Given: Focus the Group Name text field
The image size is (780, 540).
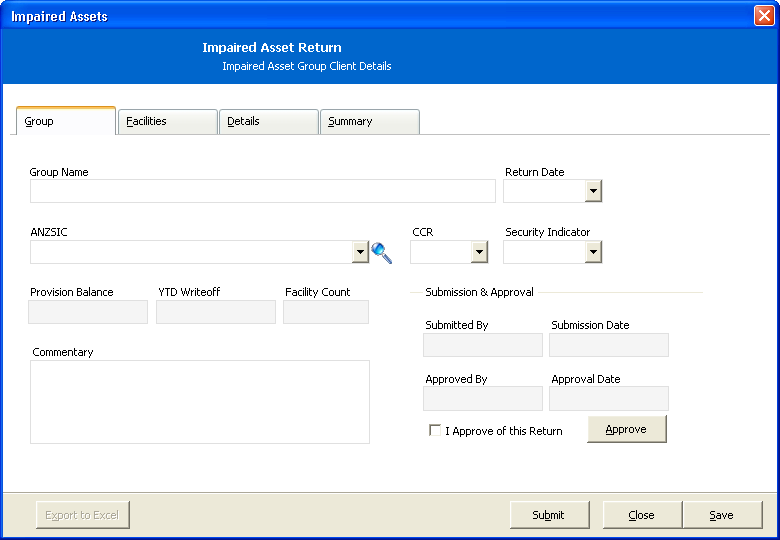Looking at the screenshot, I should [263, 191].
